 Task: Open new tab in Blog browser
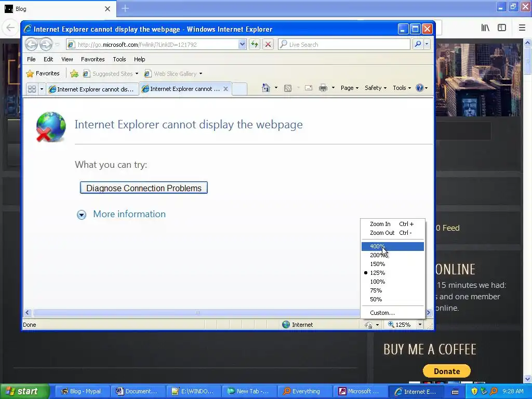[125, 8]
